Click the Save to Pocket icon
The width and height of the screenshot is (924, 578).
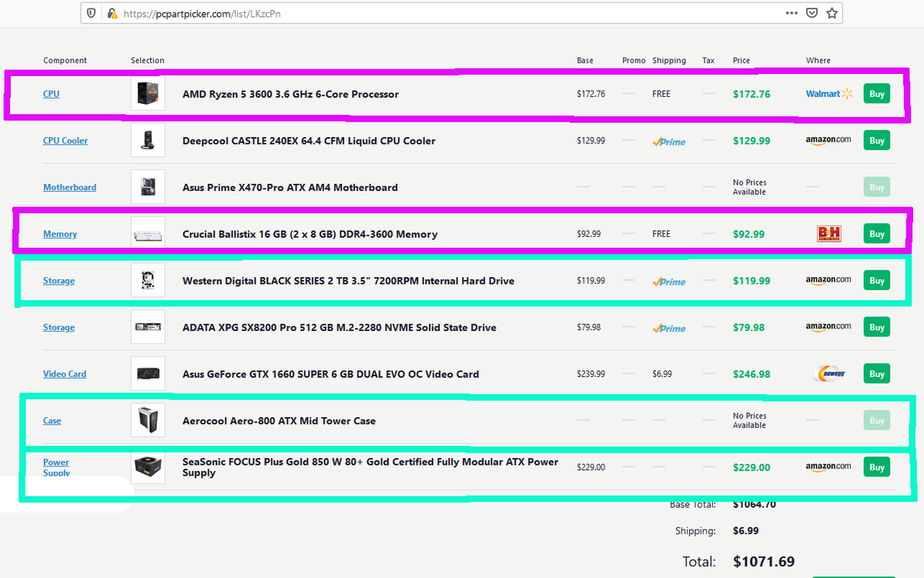click(x=812, y=13)
